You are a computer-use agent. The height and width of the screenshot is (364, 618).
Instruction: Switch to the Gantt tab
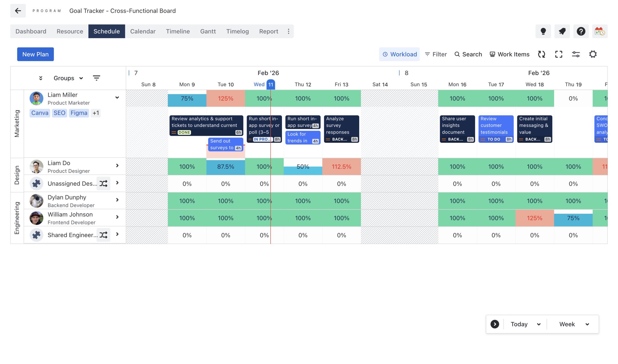coord(208,31)
